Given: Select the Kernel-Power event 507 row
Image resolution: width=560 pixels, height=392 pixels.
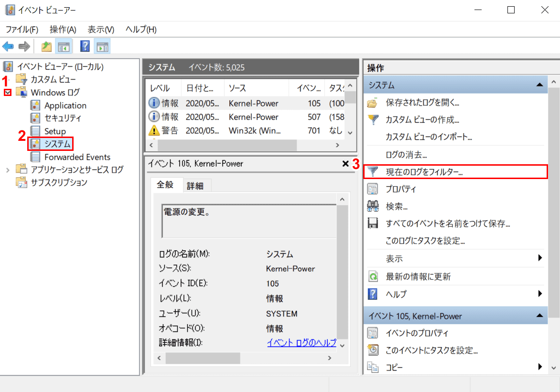Looking at the screenshot, I should (x=246, y=117).
